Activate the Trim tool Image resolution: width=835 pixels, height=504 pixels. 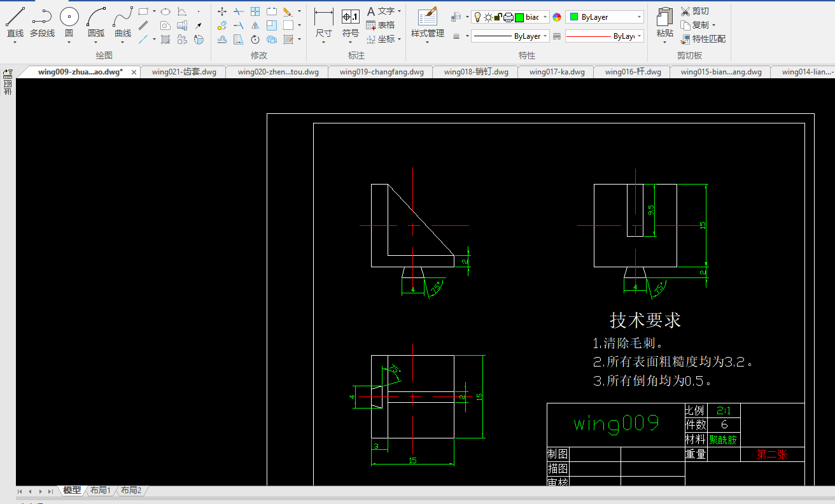[239, 11]
